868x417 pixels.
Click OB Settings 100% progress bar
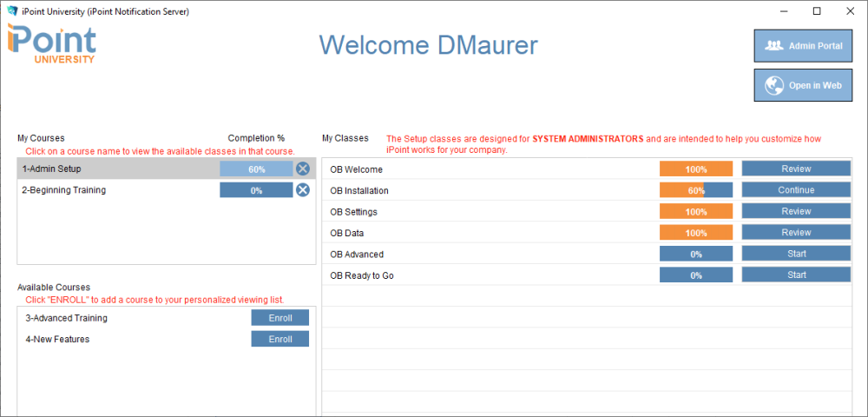(x=696, y=211)
